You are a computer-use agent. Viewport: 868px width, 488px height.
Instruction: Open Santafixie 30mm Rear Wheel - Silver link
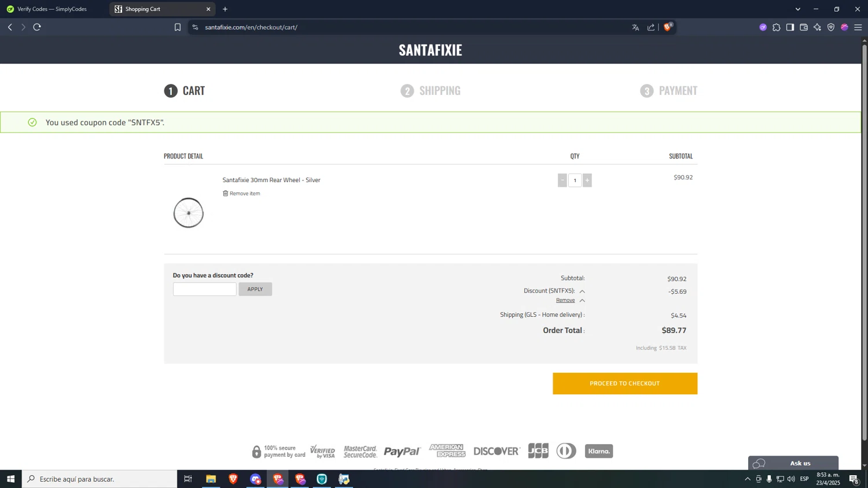coord(271,180)
